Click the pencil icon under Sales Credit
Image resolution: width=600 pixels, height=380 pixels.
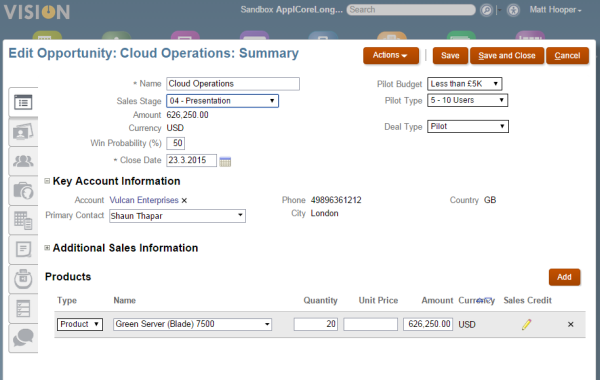point(527,324)
